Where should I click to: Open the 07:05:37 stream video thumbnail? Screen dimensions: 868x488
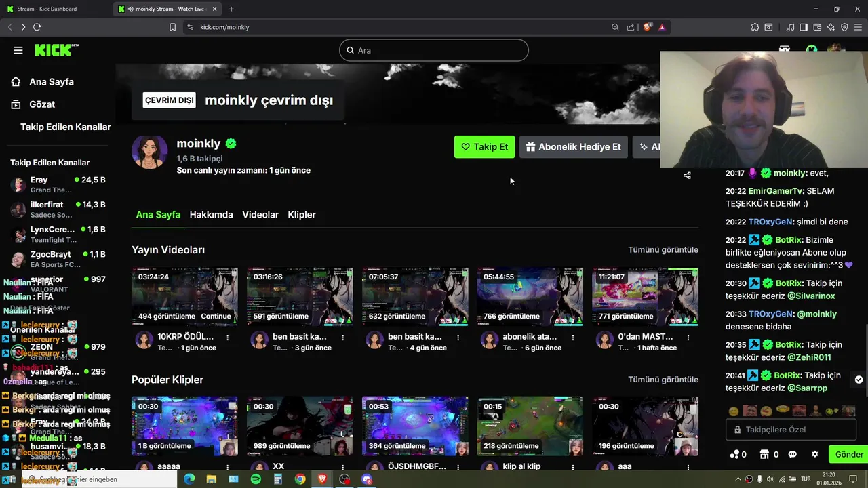point(415,297)
